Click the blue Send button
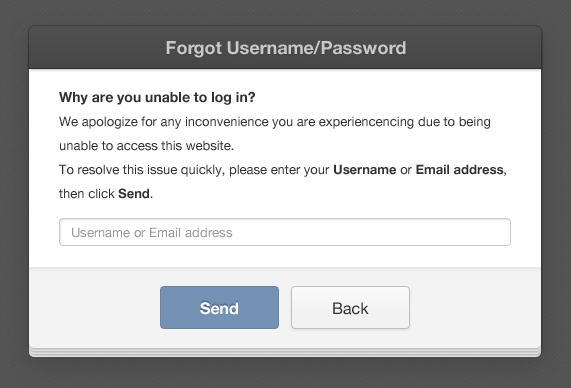571x388 pixels. [x=219, y=307]
